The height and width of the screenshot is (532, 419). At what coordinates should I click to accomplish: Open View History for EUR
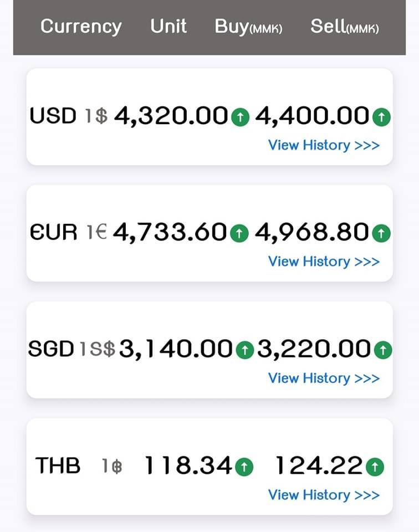pyautogui.click(x=324, y=262)
